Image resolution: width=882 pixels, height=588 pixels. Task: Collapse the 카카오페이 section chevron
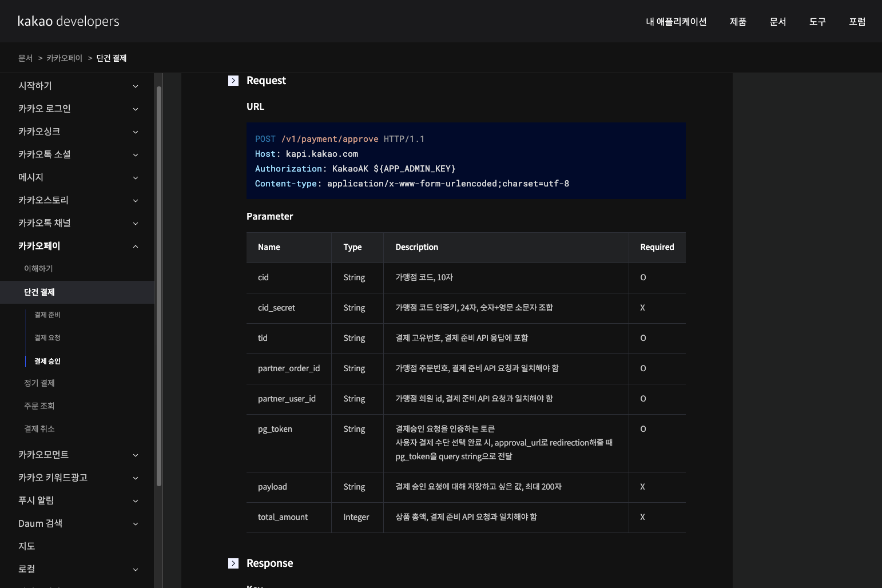point(136,247)
